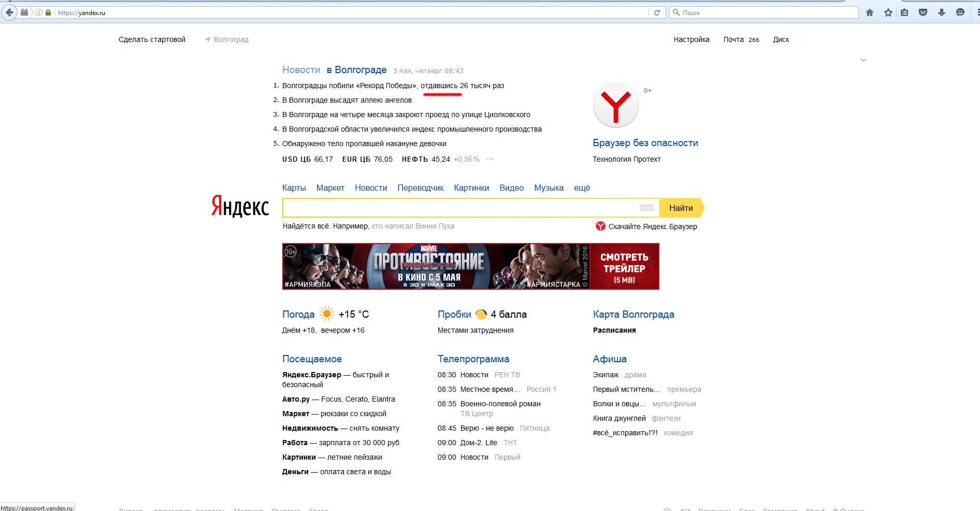
Task: Open the Новости news heading link
Action: pyautogui.click(x=301, y=70)
